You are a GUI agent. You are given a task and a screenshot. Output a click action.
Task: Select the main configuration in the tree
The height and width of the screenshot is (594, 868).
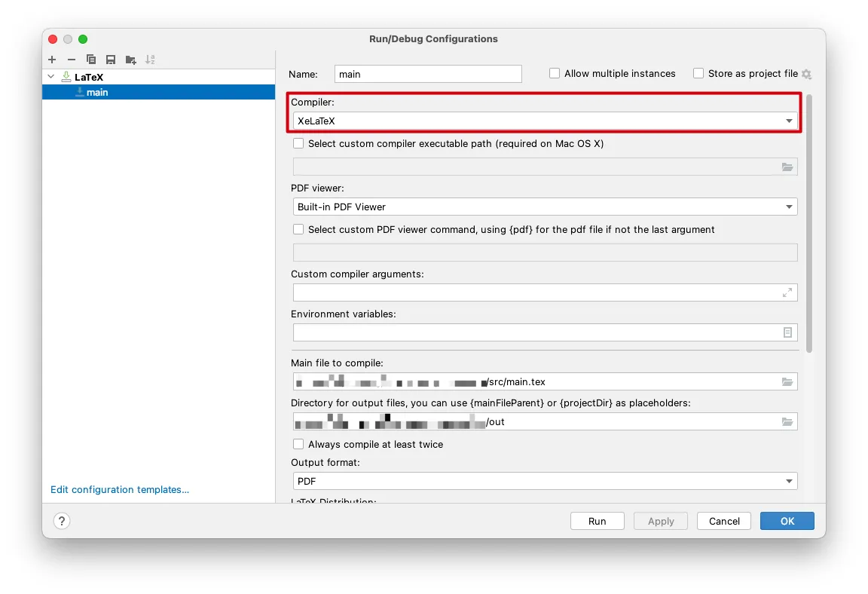tap(97, 93)
